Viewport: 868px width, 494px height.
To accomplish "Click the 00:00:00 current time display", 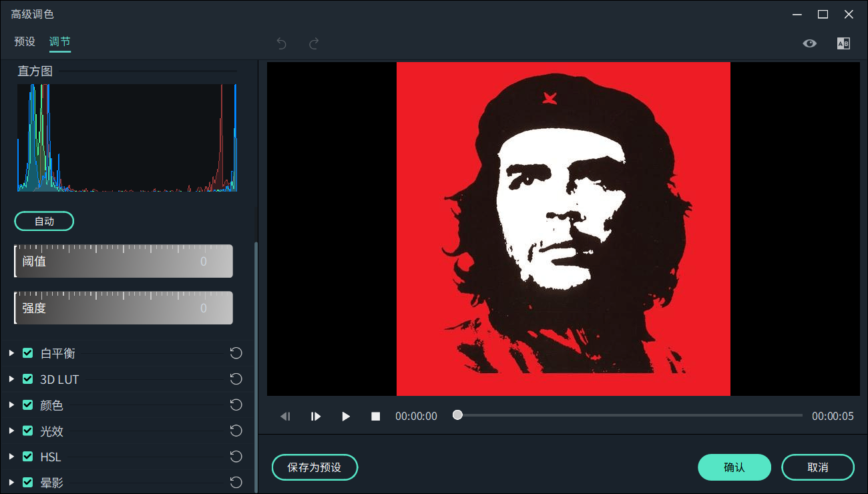I will pyautogui.click(x=416, y=417).
